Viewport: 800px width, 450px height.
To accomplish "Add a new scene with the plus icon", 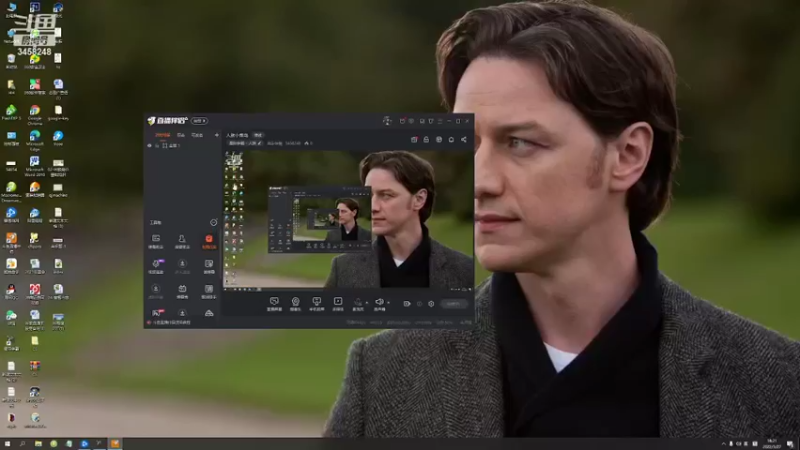I will pyautogui.click(x=217, y=135).
